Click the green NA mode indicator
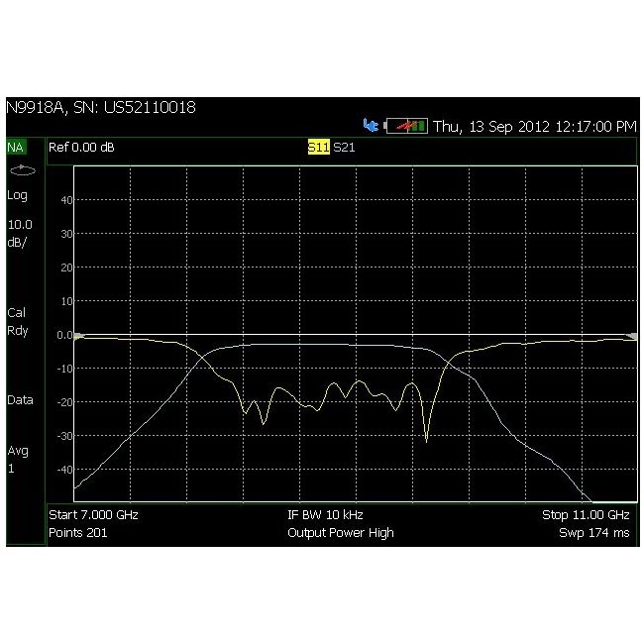644x644 pixels. (x=16, y=148)
